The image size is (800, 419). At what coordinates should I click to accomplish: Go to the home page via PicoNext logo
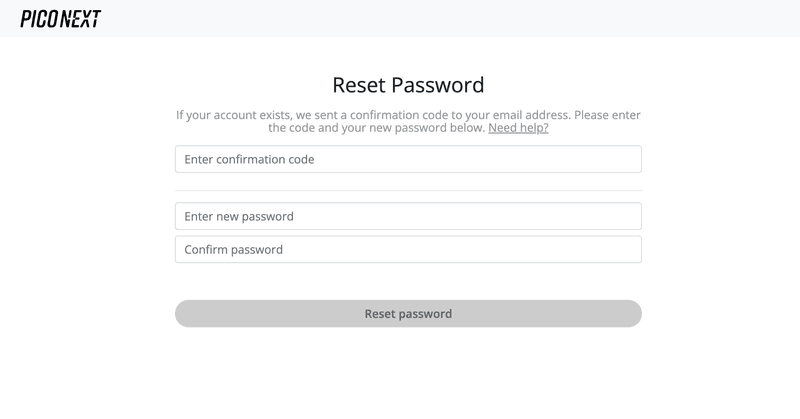click(x=60, y=18)
